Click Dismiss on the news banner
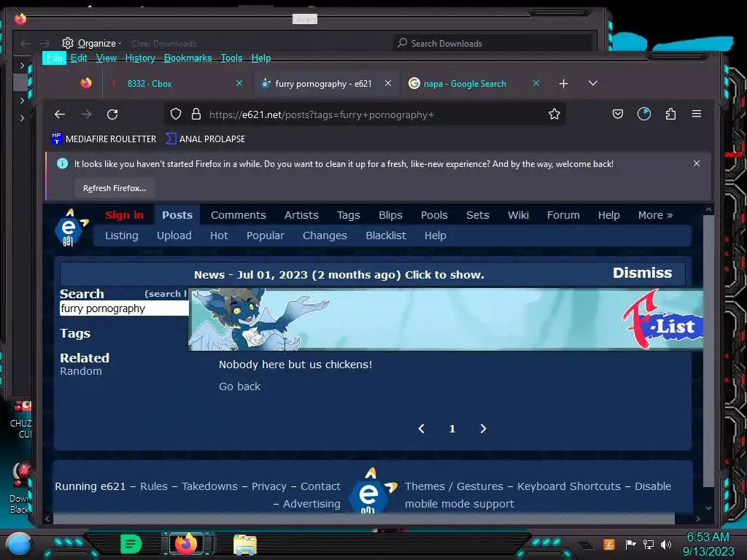The width and height of the screenshot is (747, 560). pos(642,273)
